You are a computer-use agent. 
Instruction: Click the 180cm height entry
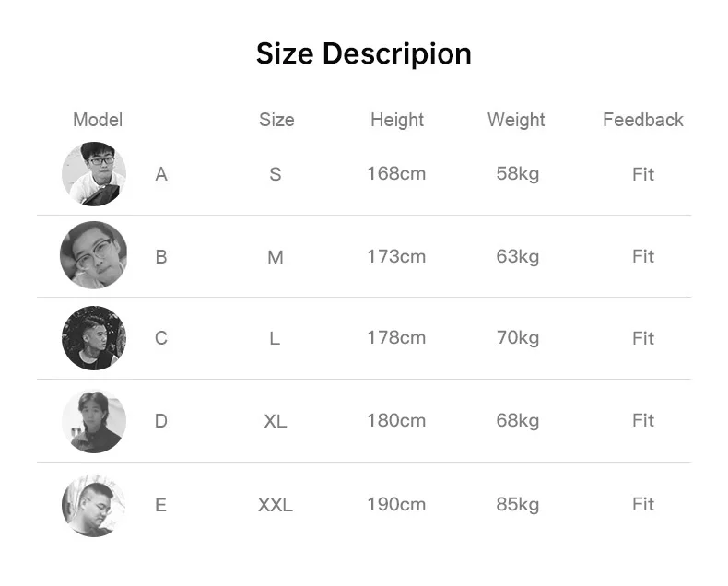[x=396, y=421]
